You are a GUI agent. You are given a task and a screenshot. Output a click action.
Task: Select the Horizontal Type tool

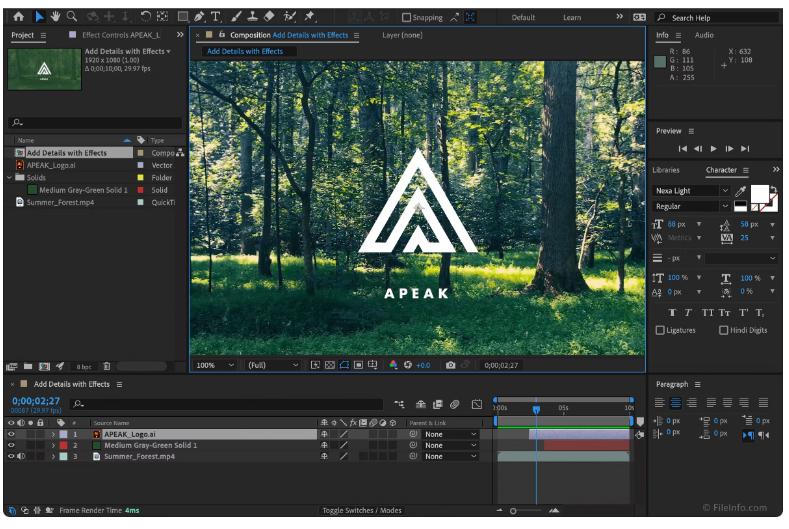coord(215,17)
